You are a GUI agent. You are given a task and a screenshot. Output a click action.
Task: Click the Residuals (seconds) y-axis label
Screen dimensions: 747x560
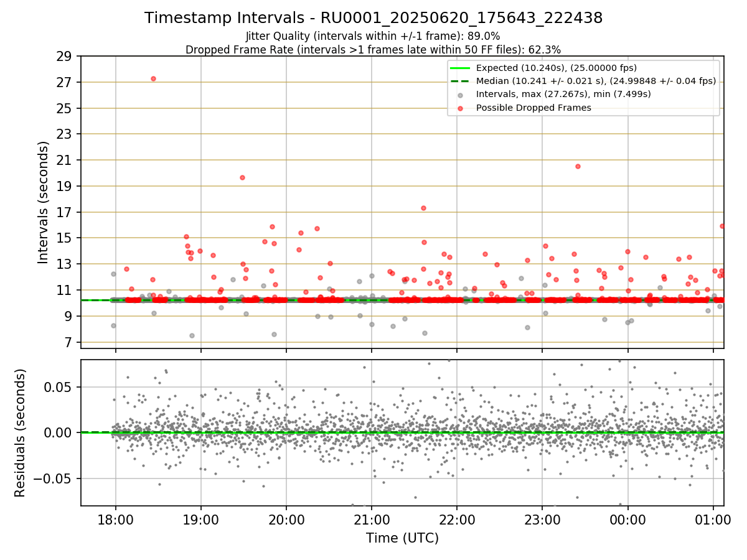tap(20, 432)
